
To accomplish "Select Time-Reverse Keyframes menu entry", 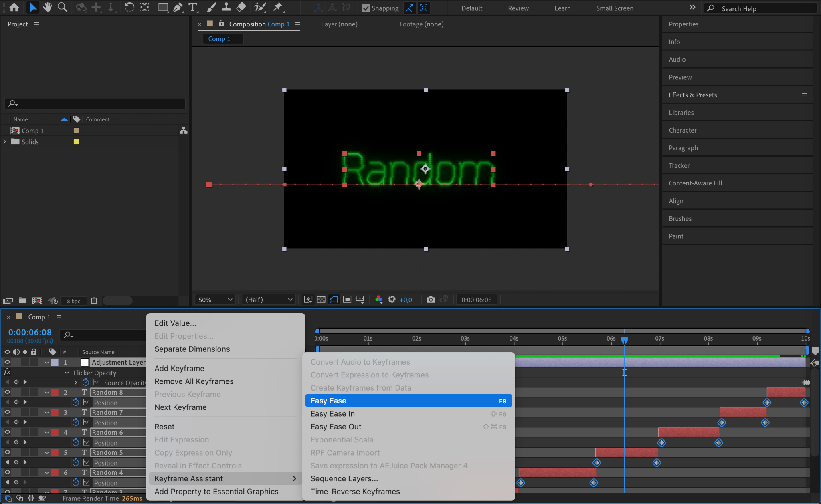I will 355,492.
